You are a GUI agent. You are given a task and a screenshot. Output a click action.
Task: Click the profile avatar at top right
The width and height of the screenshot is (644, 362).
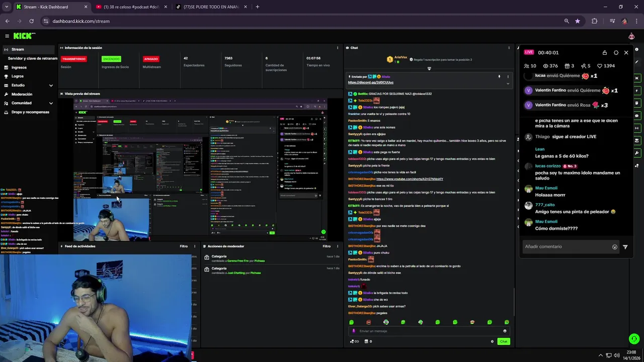click(x=631, y=36)
